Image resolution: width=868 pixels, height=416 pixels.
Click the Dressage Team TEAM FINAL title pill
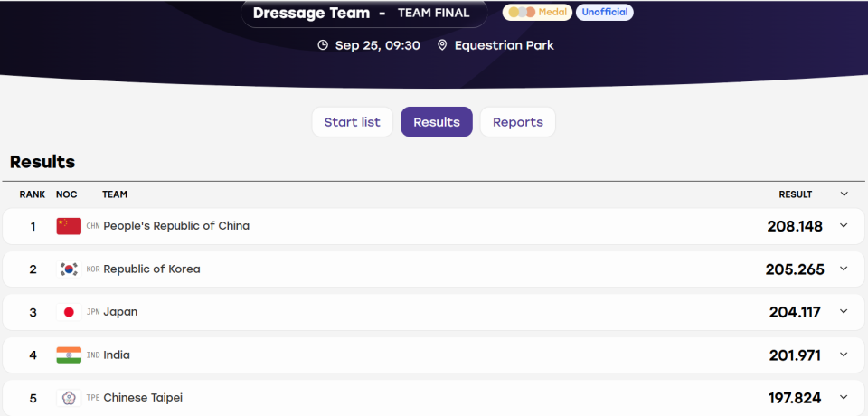click(364, 14)
